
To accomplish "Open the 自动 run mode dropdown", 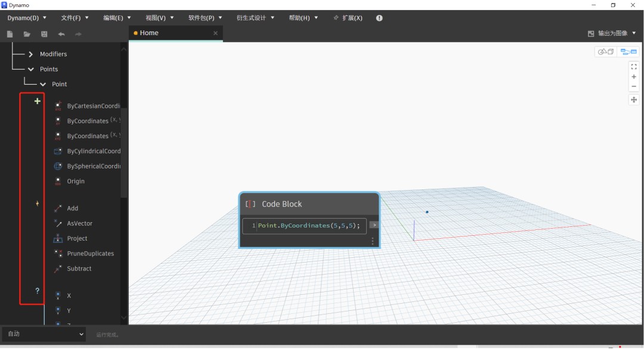I will pos(44,334).
